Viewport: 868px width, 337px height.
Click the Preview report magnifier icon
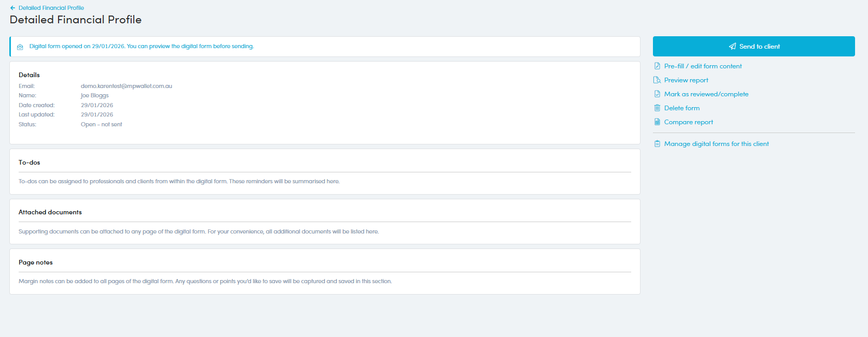(x=657, y=80)
